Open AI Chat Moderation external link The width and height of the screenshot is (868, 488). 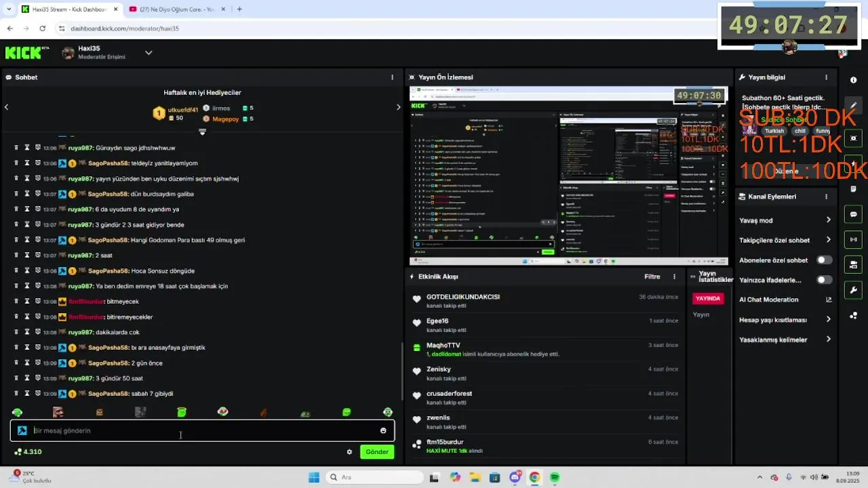[x=829, y=300]
